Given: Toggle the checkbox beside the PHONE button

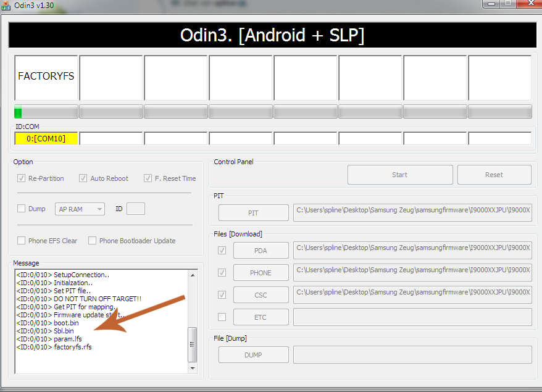Looking at the screenshot, I should (x=222, y=273).
